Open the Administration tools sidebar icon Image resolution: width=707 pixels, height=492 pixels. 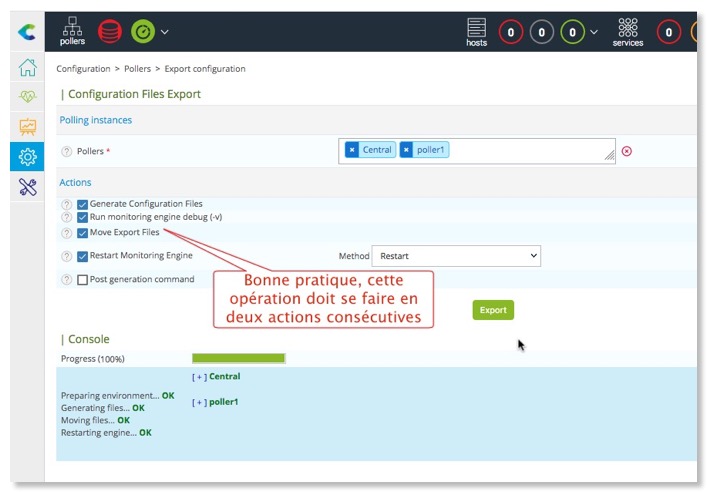tap(27, 187)
